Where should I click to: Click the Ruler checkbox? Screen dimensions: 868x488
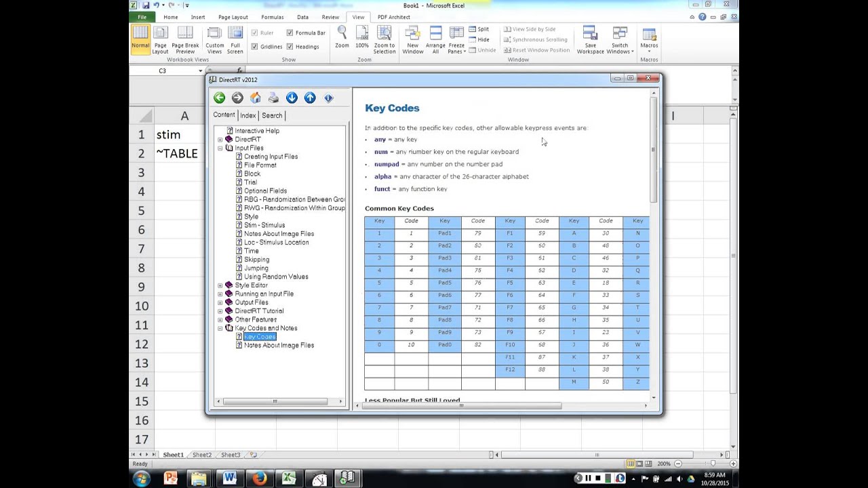point(254,33)
